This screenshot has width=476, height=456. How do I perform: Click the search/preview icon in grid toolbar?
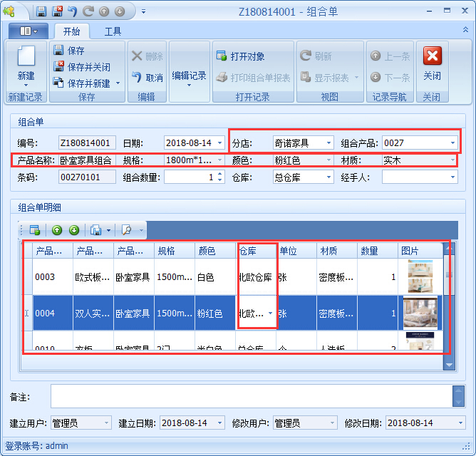126,230
